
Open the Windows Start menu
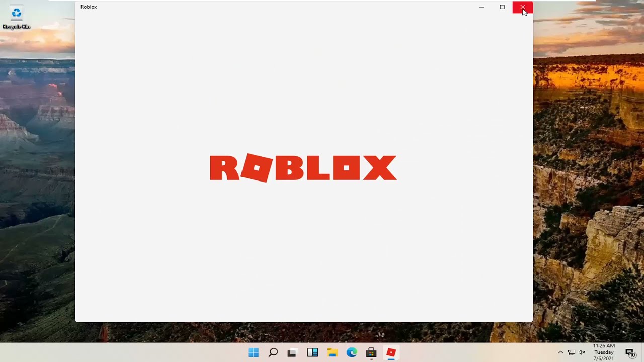click(x=253, y=352)
